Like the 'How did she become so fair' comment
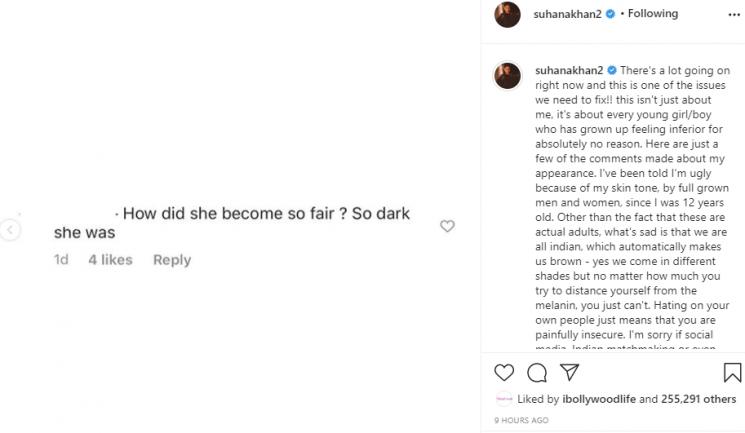The height and width of the screenshot is (433, 745). point(447,226)
